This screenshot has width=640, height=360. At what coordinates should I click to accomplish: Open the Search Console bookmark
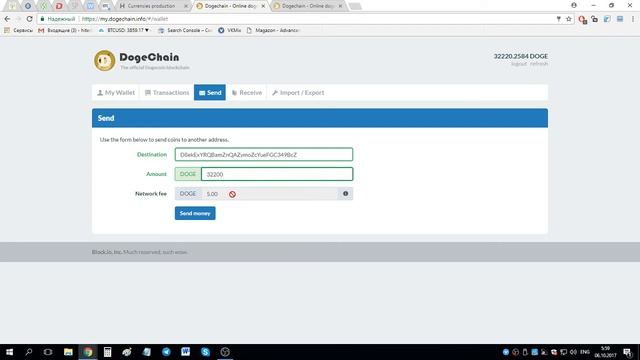[x=185, y=30]
